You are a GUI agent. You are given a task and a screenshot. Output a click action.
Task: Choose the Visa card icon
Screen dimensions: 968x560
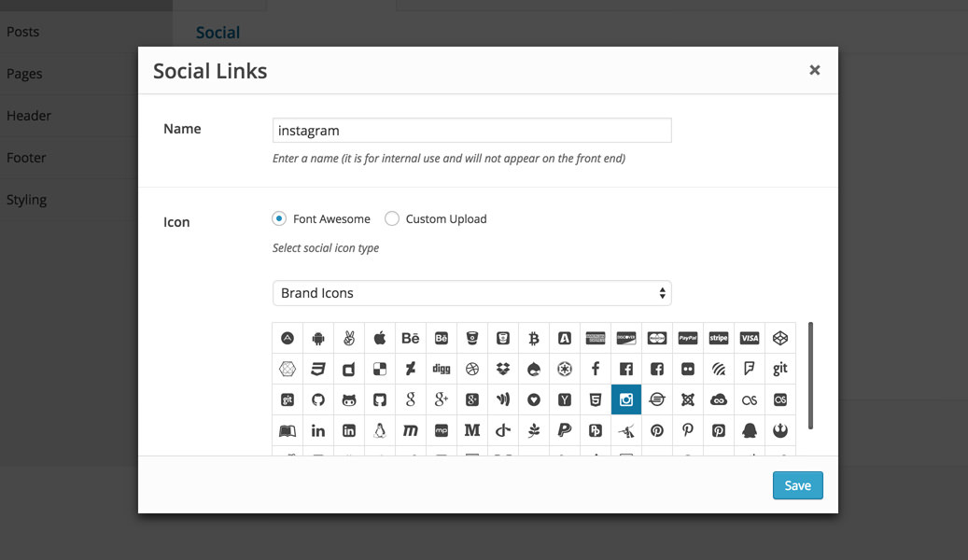tap(750, 338)
